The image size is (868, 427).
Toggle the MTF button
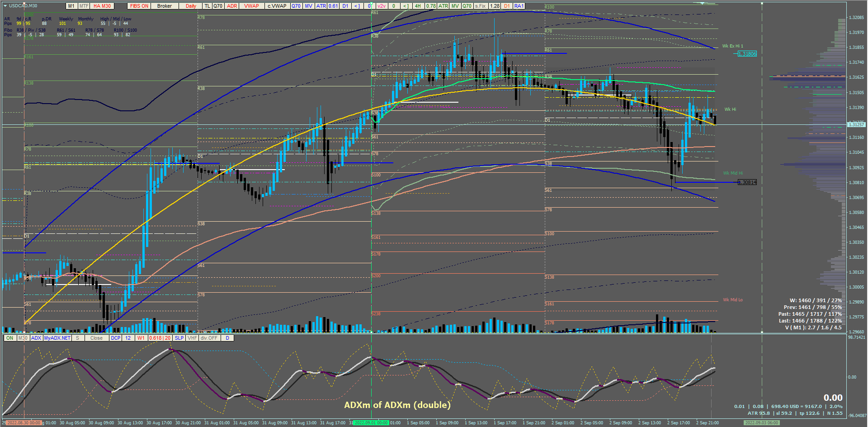[84, 6]
